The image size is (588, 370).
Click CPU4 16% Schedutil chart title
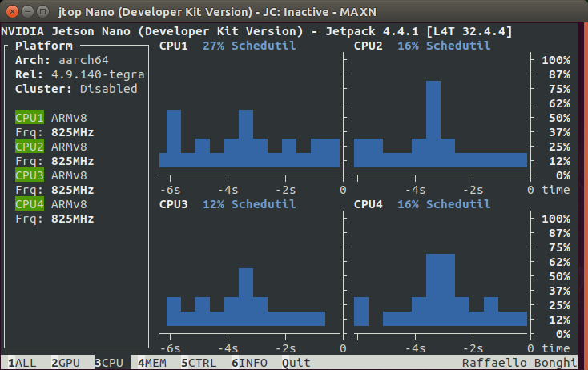coord(422,204)
